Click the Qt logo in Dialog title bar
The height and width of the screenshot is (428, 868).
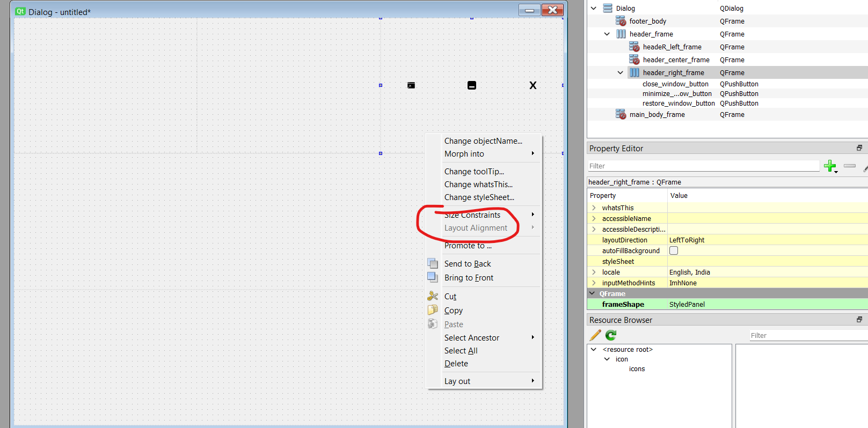click(20, 11)
